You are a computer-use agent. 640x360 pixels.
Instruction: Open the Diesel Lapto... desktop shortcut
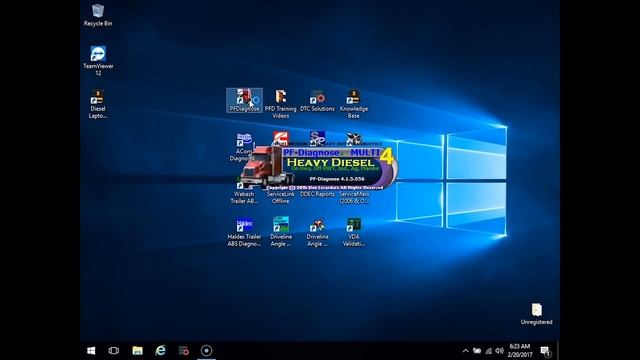(x=98, y=104)
